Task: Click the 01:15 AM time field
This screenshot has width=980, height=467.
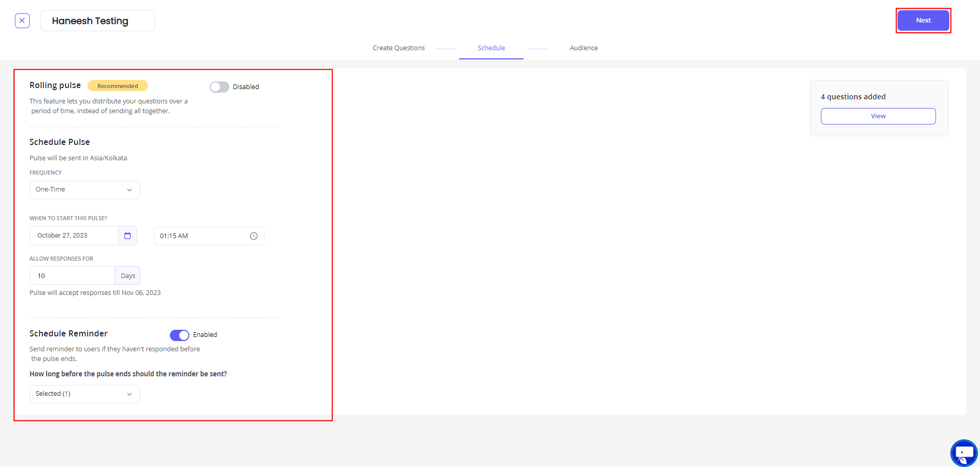Action: [209, 236]
